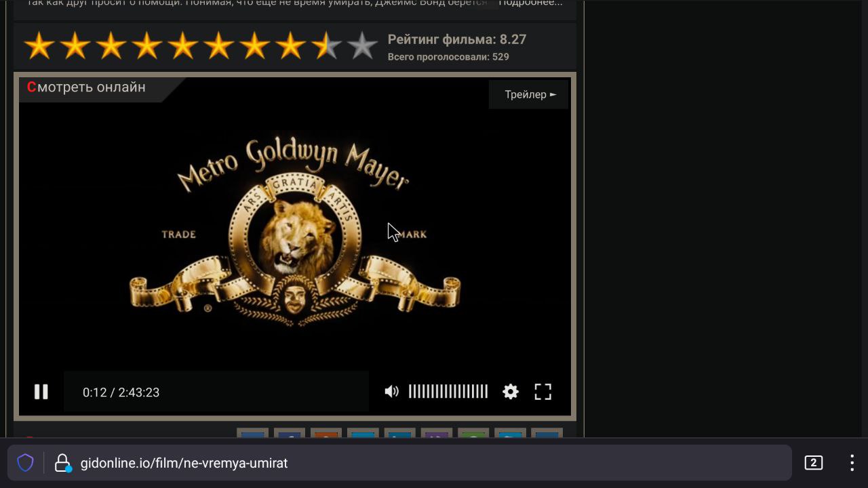
Task: Open the browser three-dot menu
Action: click(852, 463)
